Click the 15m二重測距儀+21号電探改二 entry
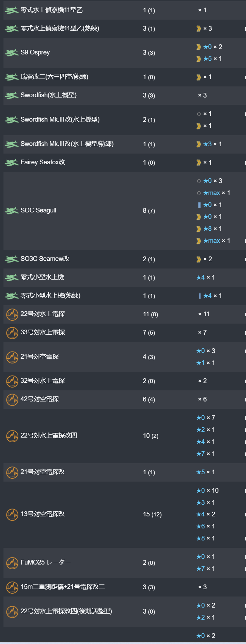Viewport: 246px width, 644px height. 63,587
